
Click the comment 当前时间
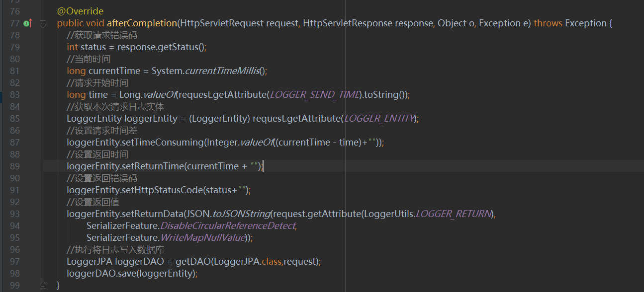[89, 59]
